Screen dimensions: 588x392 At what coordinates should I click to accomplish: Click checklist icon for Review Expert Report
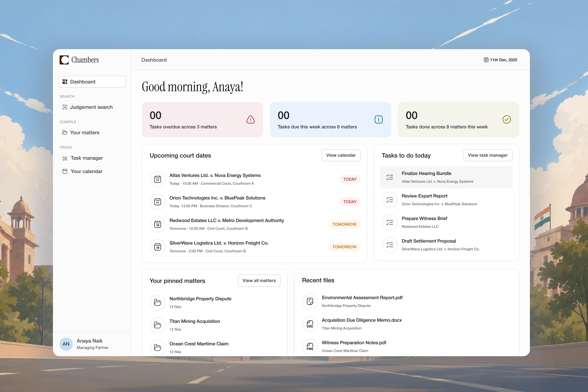390,200
